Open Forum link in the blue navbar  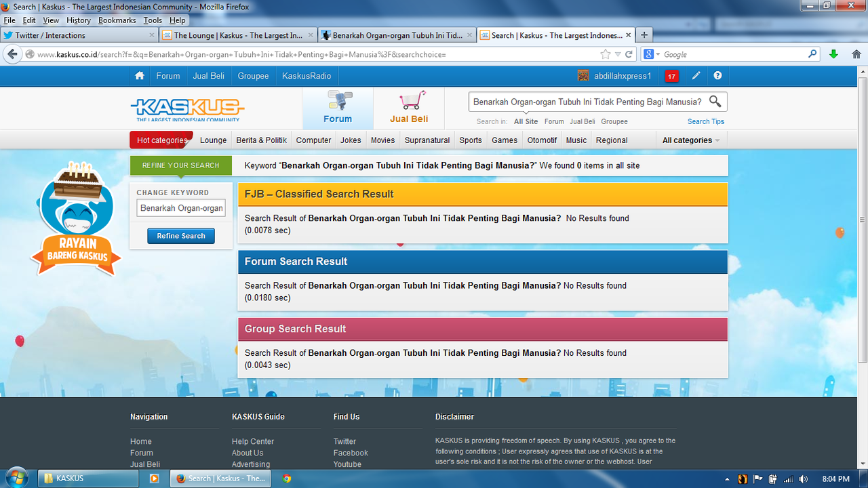click(x=168, y=76)
